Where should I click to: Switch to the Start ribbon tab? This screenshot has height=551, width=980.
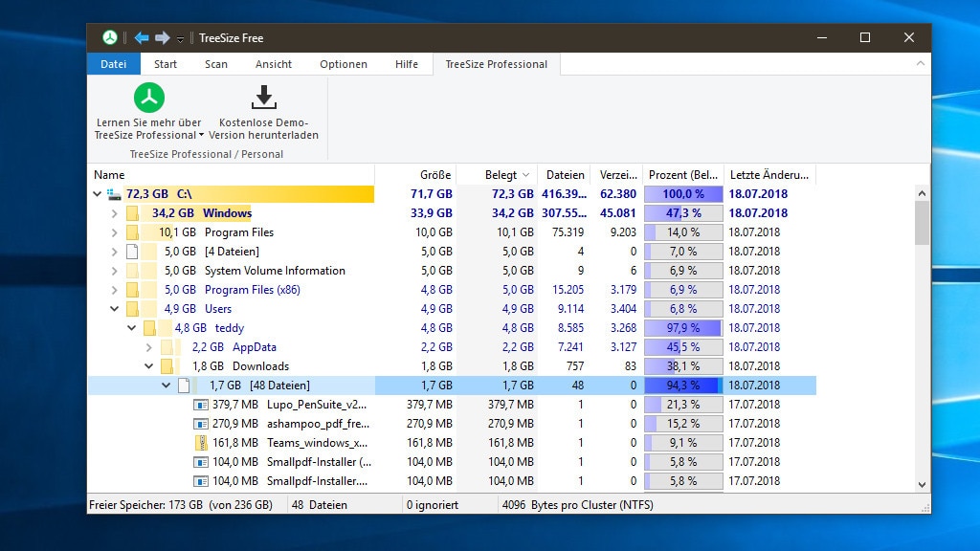pos(165,64)
